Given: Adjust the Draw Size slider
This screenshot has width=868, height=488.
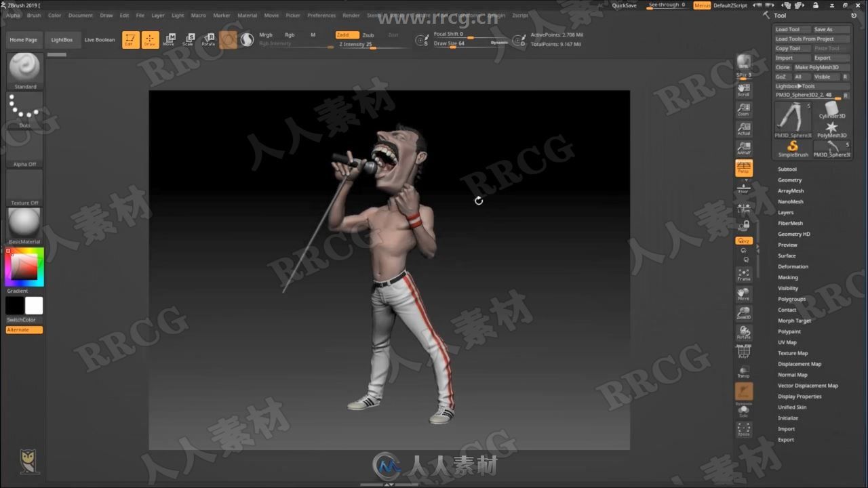Looking at the screenshot, I should pyautogui.click(x=471, y=43).
